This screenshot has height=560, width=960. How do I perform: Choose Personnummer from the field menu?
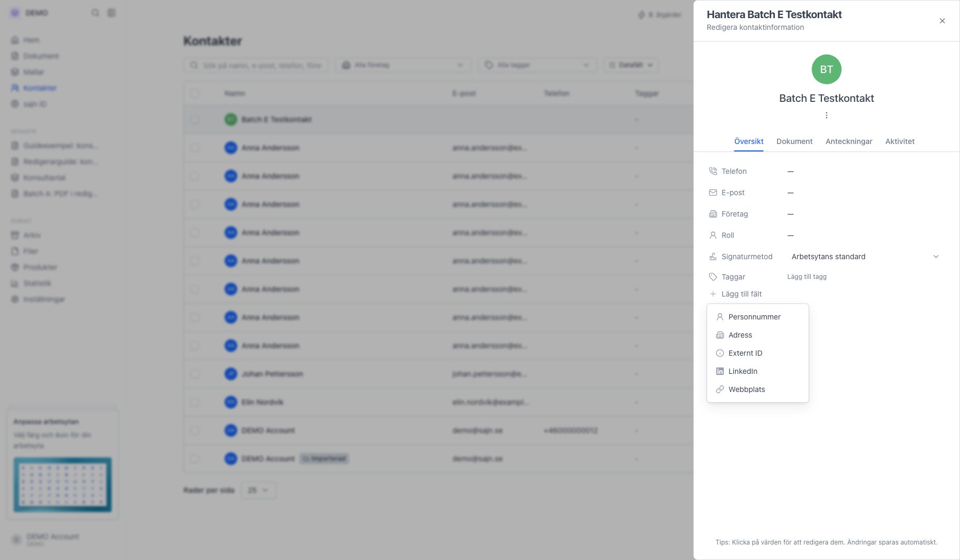(x=758, y=317)
